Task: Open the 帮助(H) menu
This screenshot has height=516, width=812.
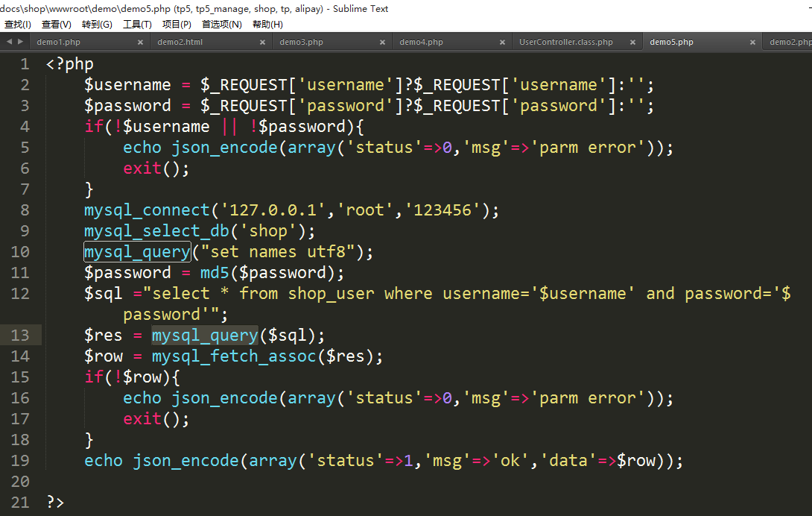Action: [x=267, y=25]
